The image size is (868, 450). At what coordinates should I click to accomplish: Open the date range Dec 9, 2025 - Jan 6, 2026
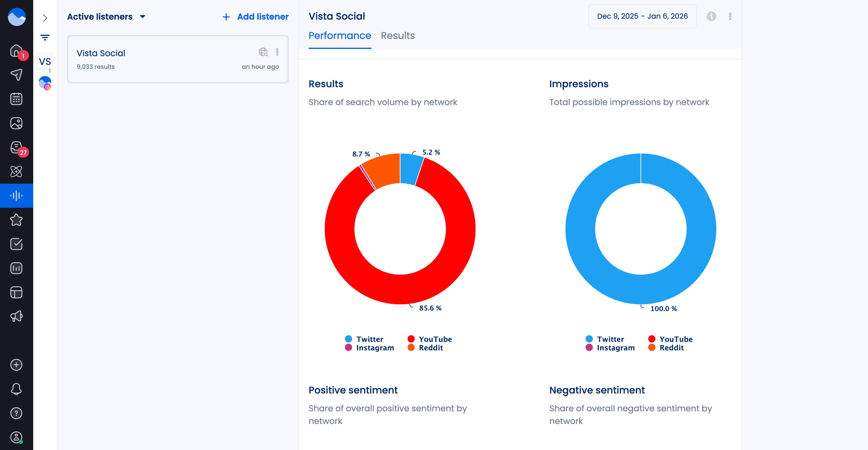click(x=642, y=16)
